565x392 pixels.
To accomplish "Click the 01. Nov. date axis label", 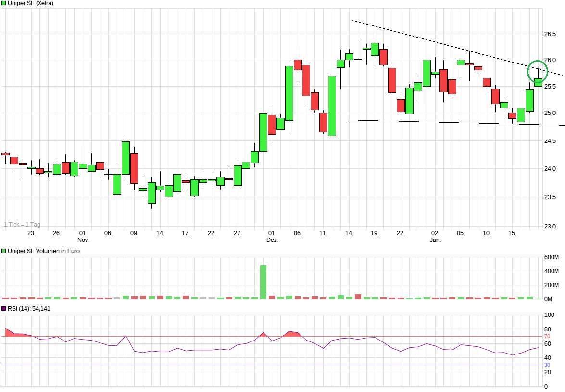I will tap(83, 236).
